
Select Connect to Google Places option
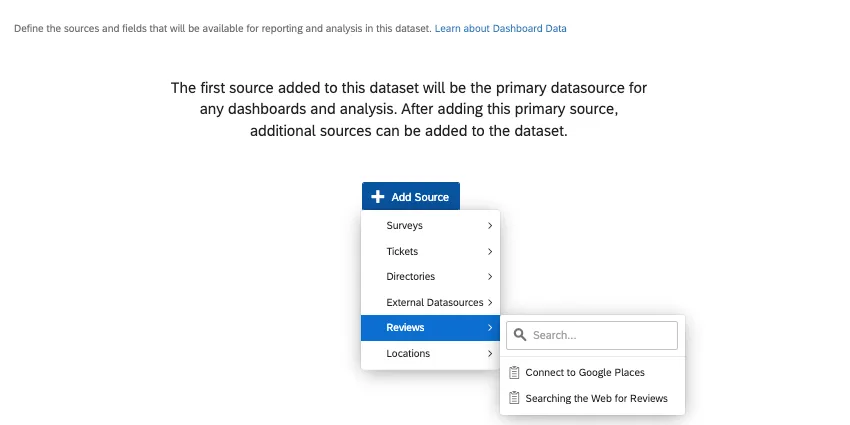[x=585, y=373]
